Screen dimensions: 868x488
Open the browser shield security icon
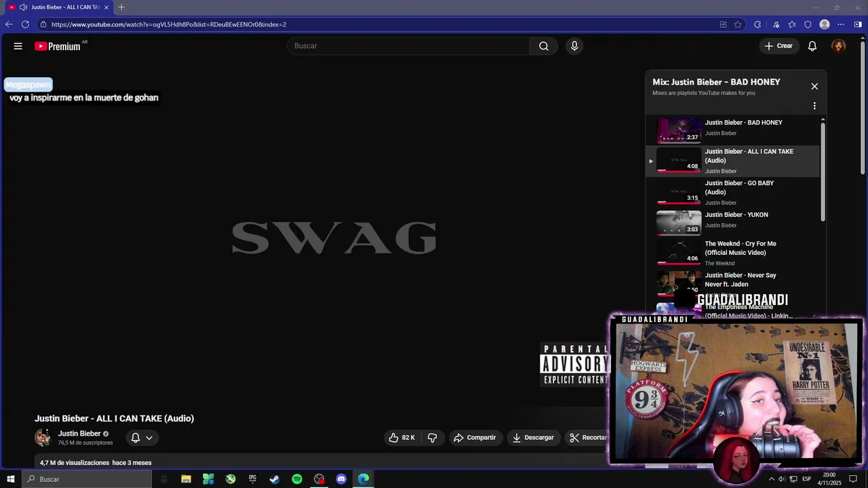(x=808, y=24)
